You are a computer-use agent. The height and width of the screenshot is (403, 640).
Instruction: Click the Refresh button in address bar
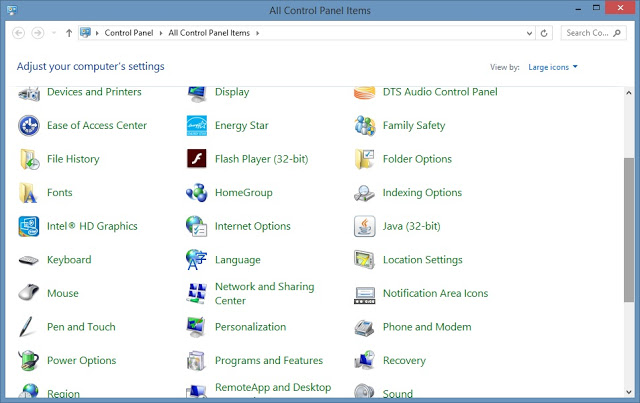tap(545, 33)
